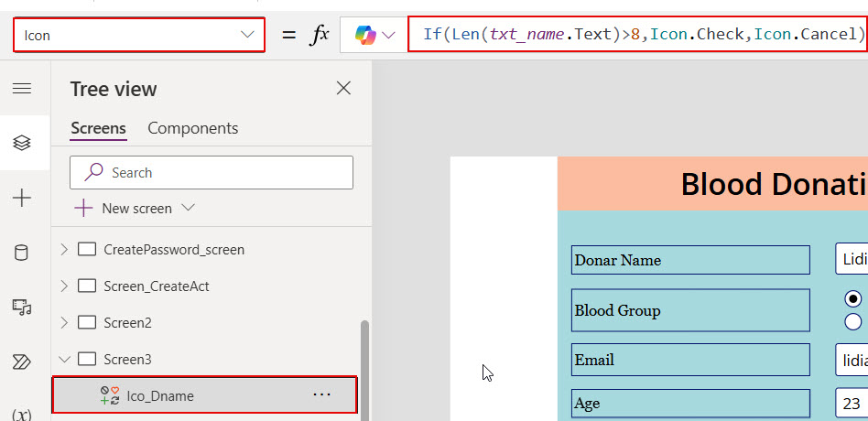Click the search magnifier icon
Image resolution: width=868 pixels, height=421 pixels.
(x=93, y=172)
